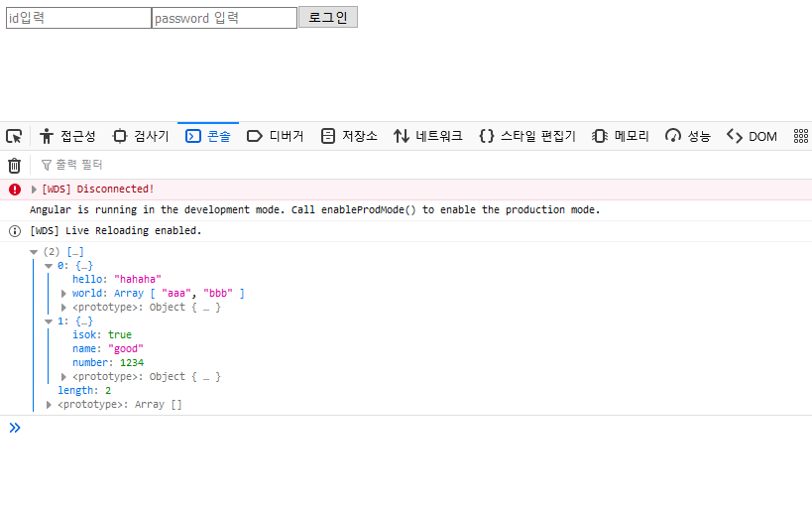Click the number: 1234 property
The width and height of the screenshot is (812, 511).
point(108,363)
